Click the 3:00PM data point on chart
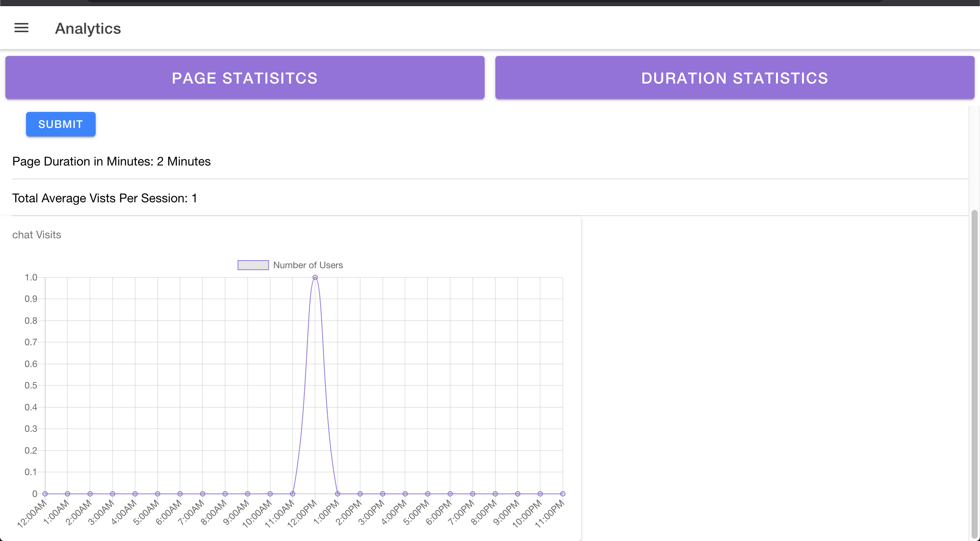 (382, 494)
